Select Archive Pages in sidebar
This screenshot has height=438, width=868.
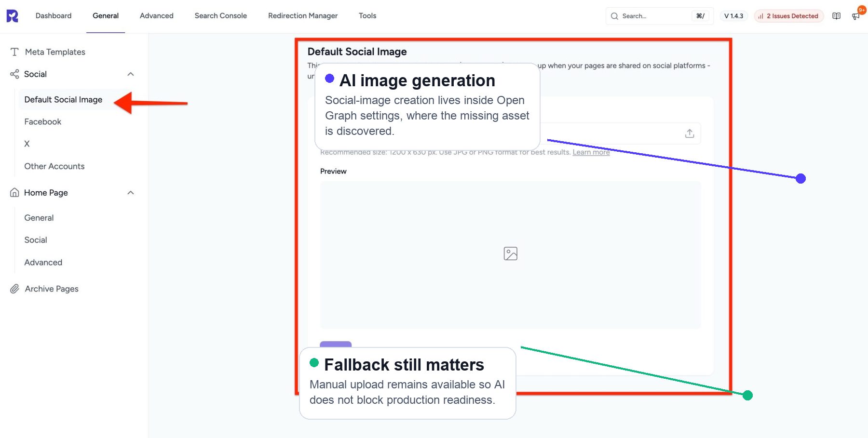(52, 289)
